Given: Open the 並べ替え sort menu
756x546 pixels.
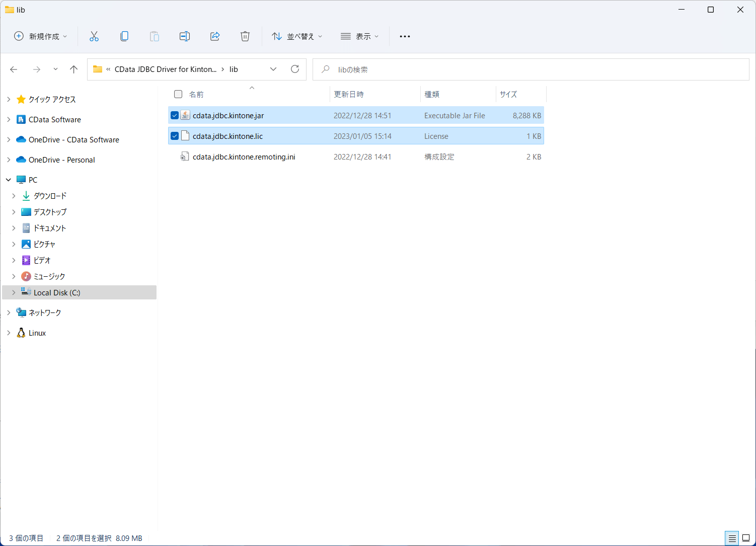Looking at the screenshot, I should pos(297,36).
